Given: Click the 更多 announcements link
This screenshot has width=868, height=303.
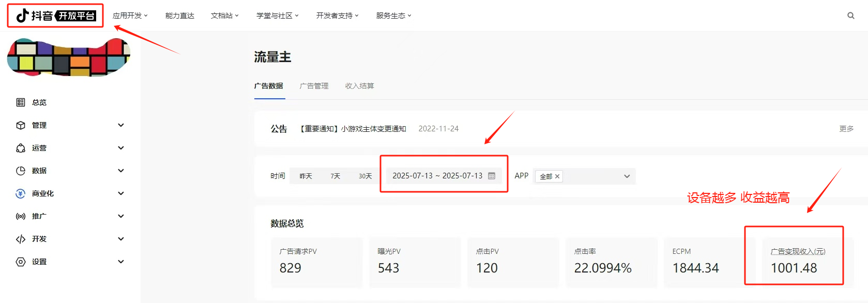Looking at the screenshot, I should pyautogui.click(x=846, y=129).
